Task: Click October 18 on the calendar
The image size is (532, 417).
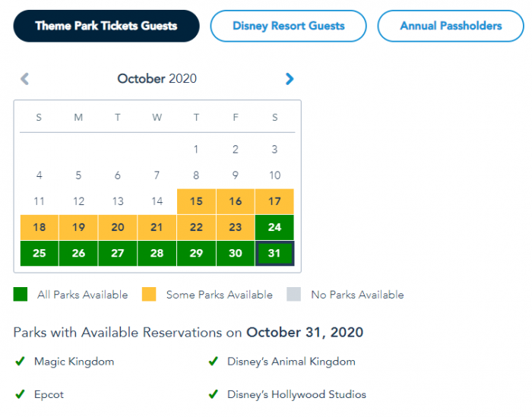Action: (x=39, y=227)
